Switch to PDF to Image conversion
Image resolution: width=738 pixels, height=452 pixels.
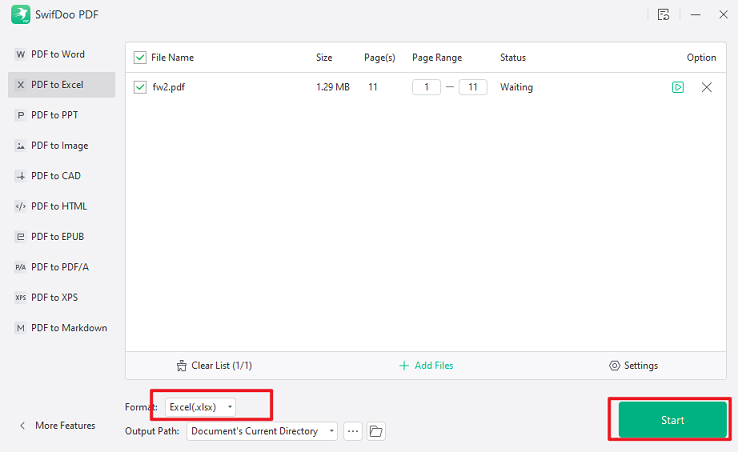[61, 146]
